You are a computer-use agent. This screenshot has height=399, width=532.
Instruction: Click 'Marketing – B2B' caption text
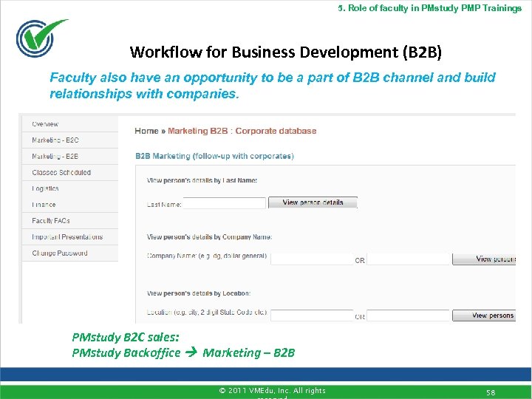[249, 353]
